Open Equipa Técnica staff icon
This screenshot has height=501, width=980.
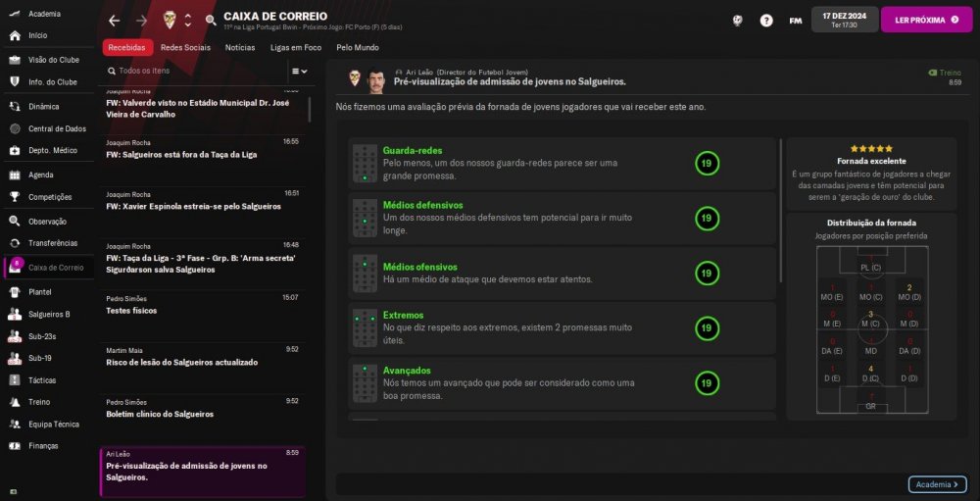[16, 425]
